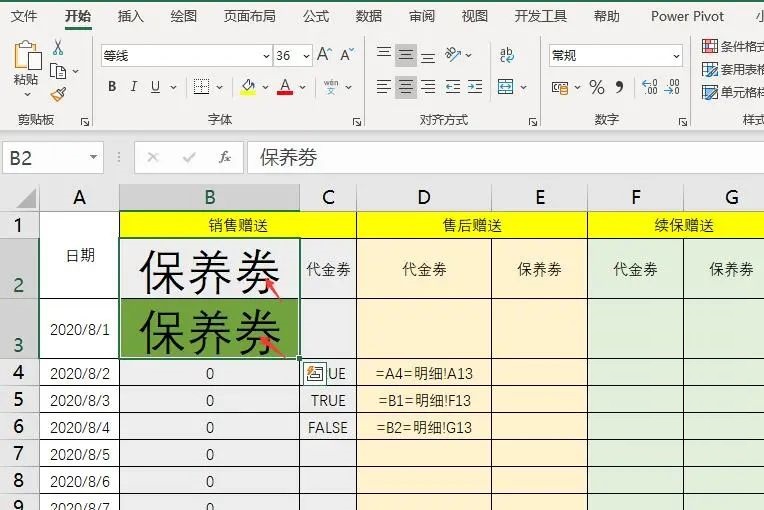Open number format dialog launcher

click(x=683, y=122)
